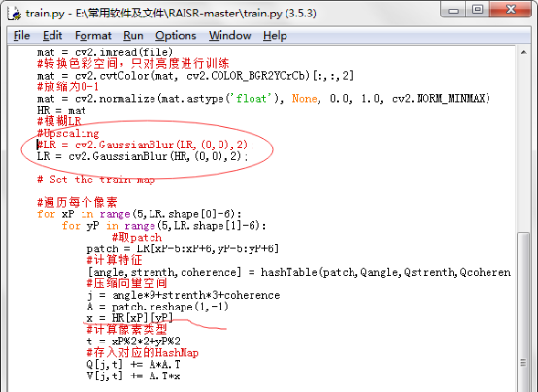
Task: Click the vertical scrollbar thumb
Action: [x=523, y=312]
